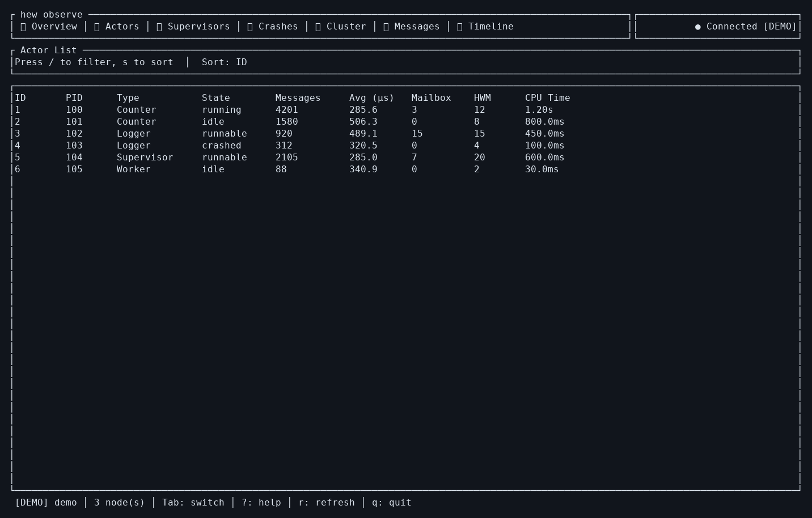Click average value '340.9'
This screenshot has width=812, height=518.
363,169
